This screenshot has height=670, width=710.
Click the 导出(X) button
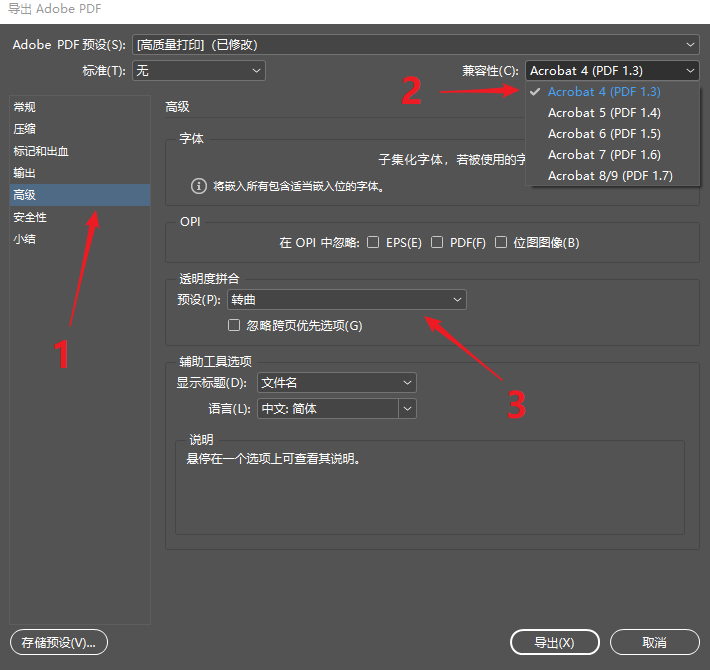(x=554, y=642)
